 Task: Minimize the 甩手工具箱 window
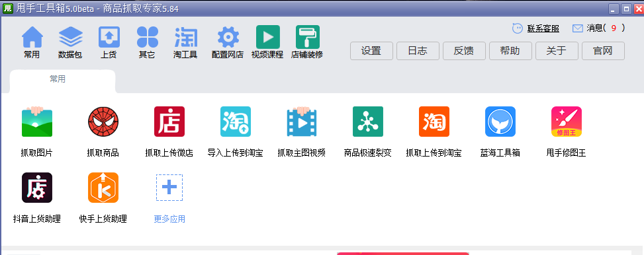click(614, 9)
